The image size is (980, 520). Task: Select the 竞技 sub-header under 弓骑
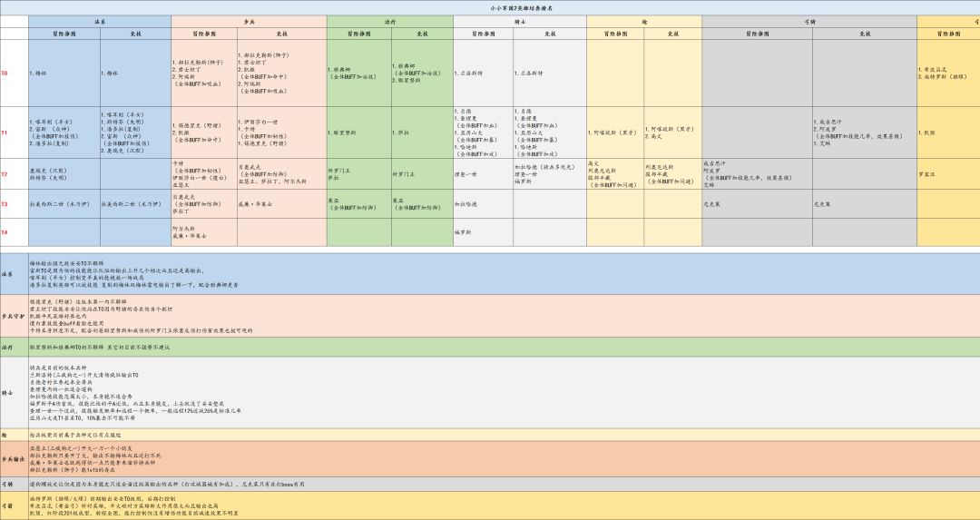865,34
